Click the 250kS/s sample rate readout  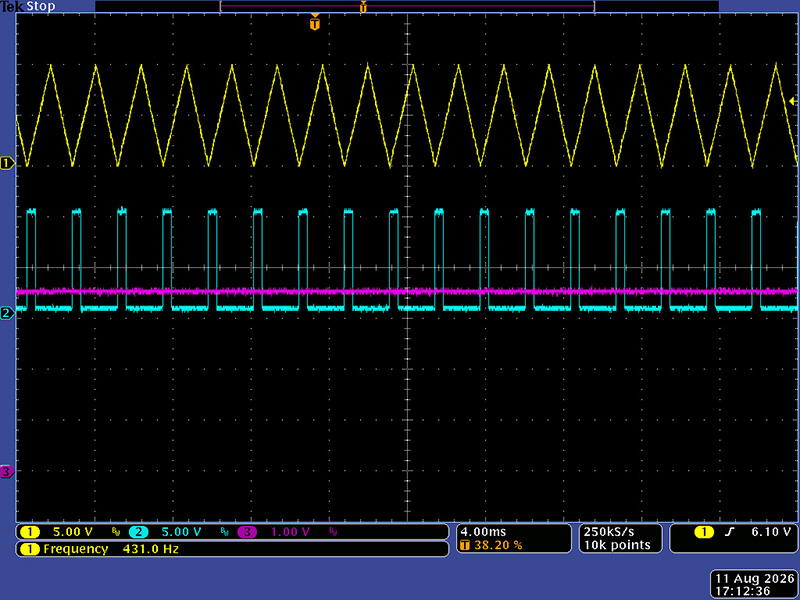[609, 532]
